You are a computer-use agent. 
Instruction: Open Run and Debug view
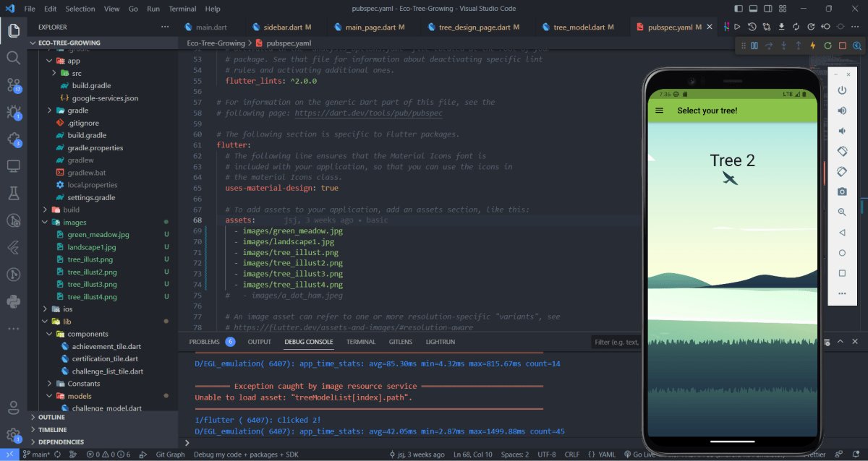click(x=13, y=111)
